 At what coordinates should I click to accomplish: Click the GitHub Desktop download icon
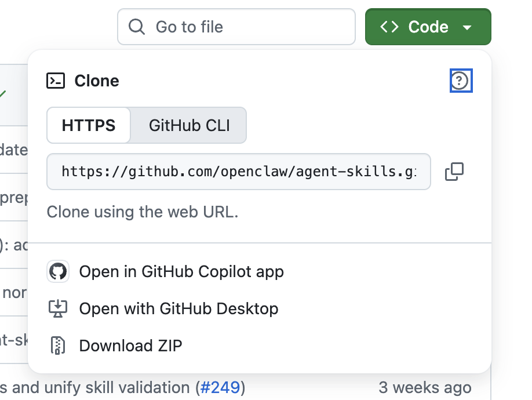(x=58, y=308)
